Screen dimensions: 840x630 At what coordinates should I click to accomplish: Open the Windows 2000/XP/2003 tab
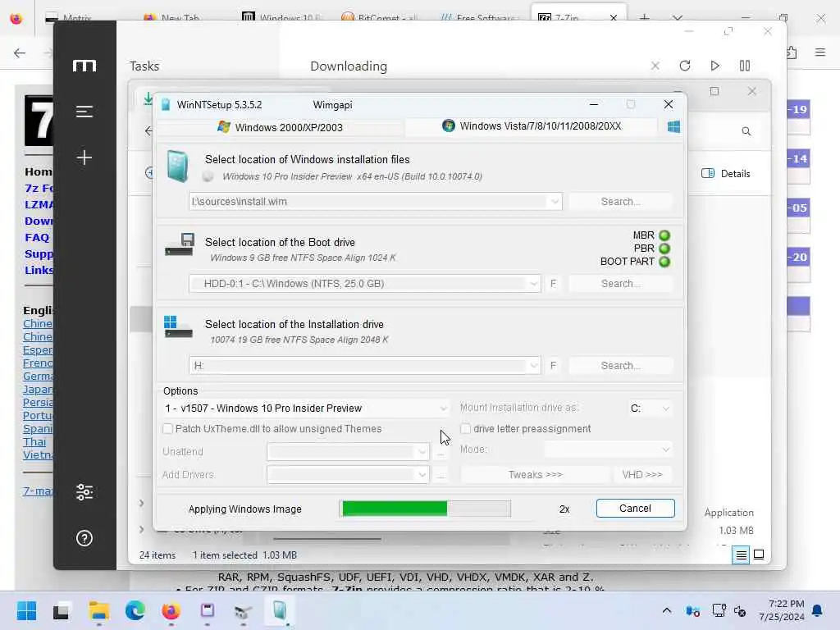(280, 127)
